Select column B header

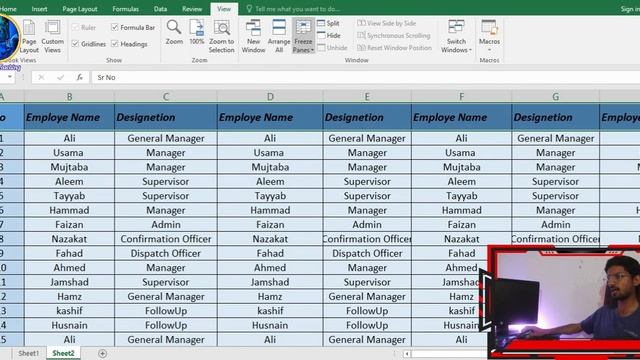click(x=69, y=97)
